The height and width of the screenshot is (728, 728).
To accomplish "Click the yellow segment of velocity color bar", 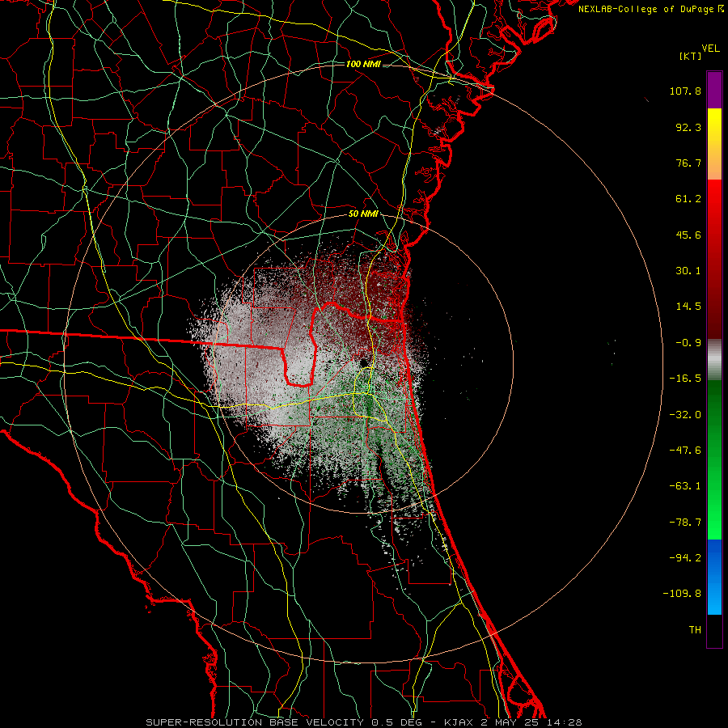I will (x=714, y=144).
